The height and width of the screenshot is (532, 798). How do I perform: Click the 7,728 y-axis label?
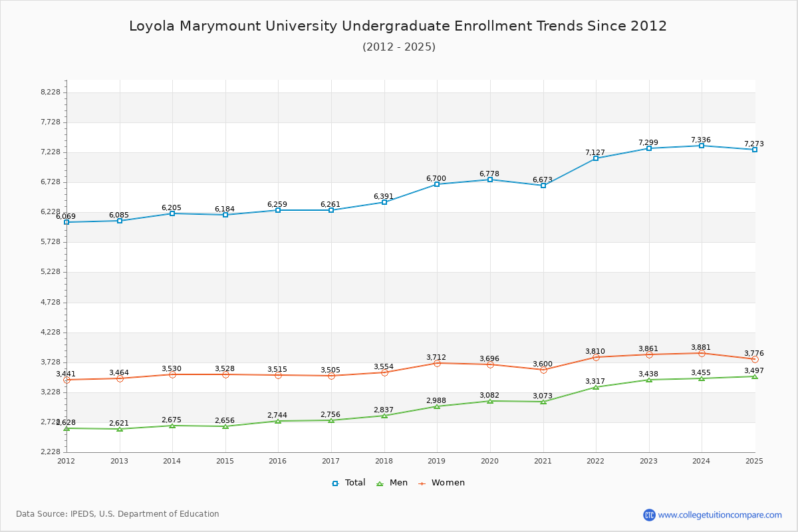click(x=51, y=122)
